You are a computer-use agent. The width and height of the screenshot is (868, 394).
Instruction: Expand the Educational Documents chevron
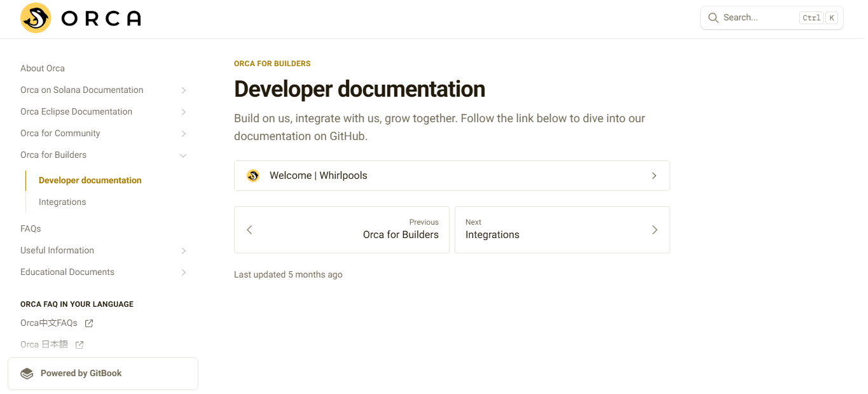183,272
